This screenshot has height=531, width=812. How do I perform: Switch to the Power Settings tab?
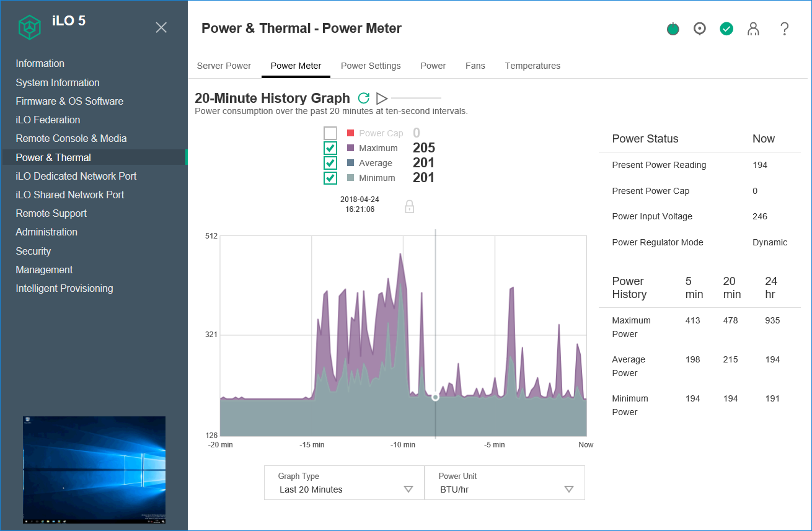(371, 66)
